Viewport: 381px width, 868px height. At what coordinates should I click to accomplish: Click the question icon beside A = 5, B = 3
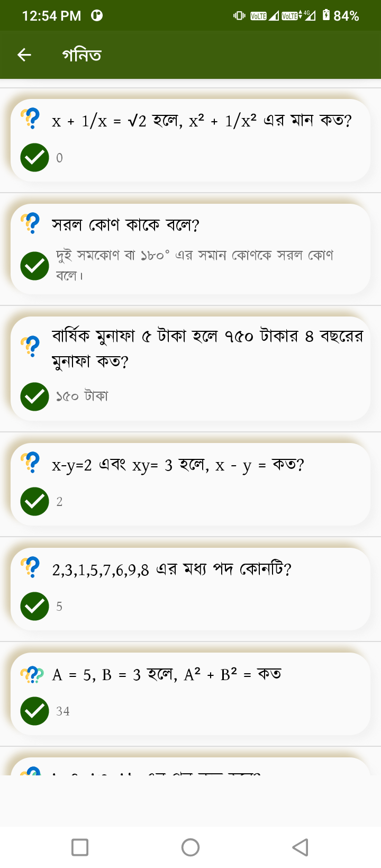(x=32, y=673)
